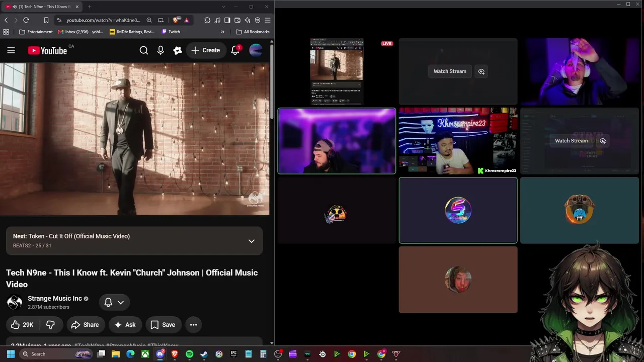This screenshot has width=644, height=362.
Task: Show hidden bookmarks with the chevron overflow
Action: click(222, 32)
